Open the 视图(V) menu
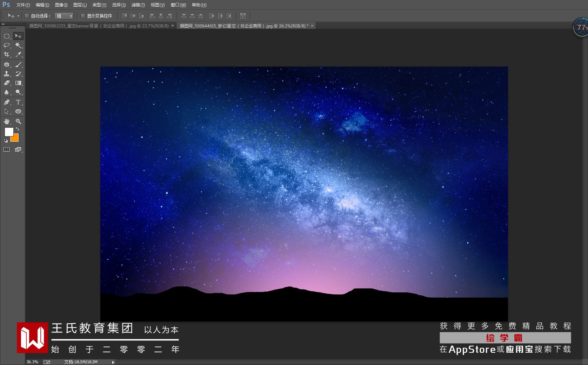Screen dimensions: 588x365 tap(158, 5)
